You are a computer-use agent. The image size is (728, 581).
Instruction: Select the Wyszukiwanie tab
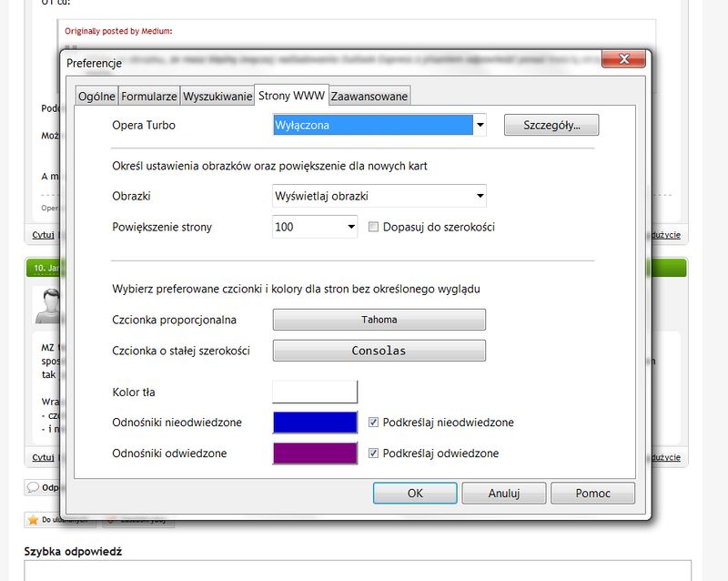pyautogui.click(x=217, y=96)
